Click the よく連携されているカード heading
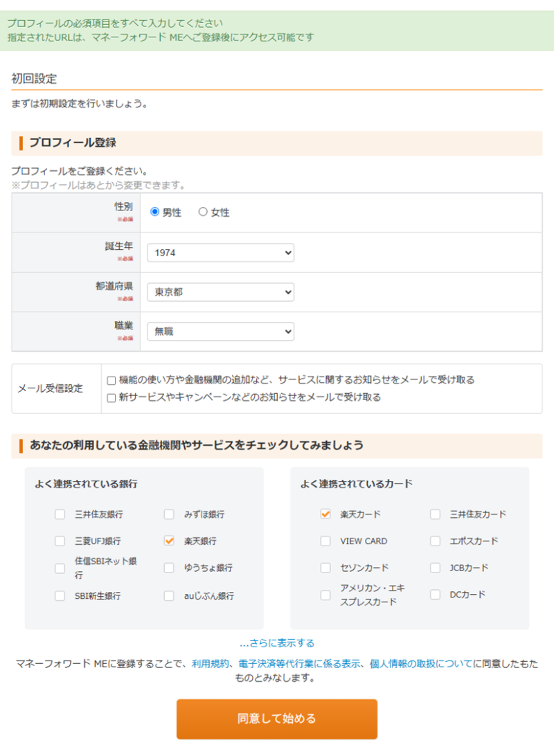This screenshot has height=756, width=554. pyautogui.click(x=357, y=484)
